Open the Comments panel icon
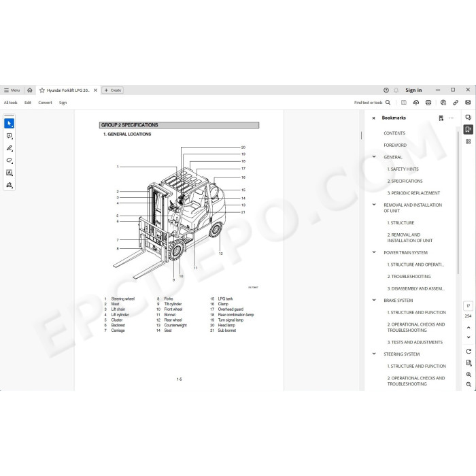Viewport: 476px width, 476px height. (x=468, y=118)
